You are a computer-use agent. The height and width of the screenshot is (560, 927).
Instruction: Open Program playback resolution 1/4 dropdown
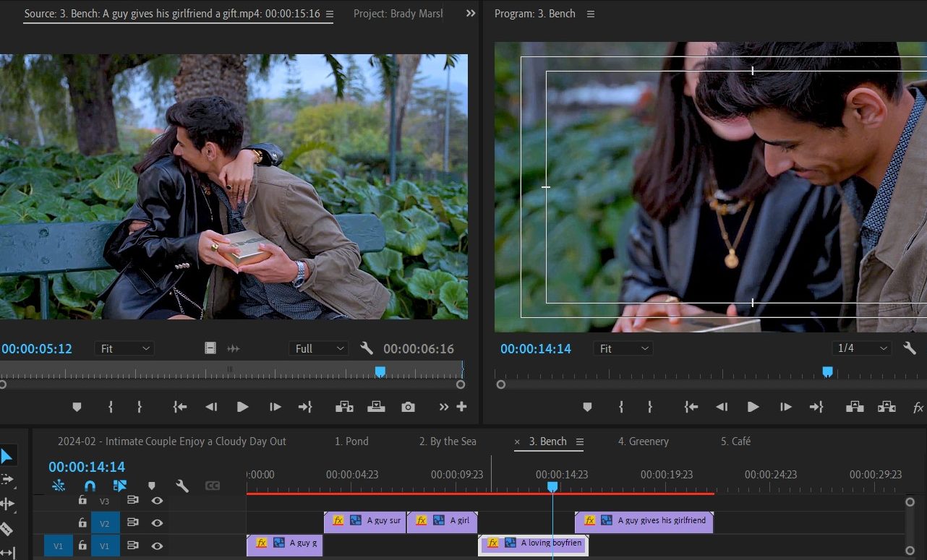click(x=861, y=348)
